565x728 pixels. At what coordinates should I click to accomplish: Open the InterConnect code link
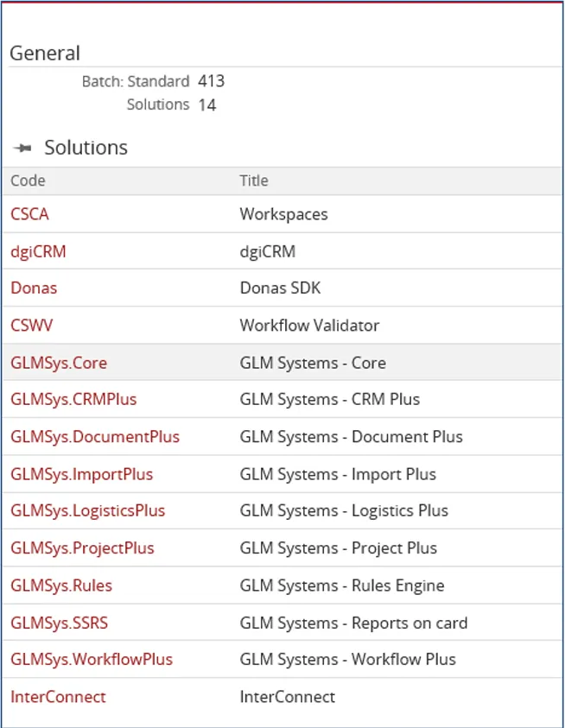point(58,697)
